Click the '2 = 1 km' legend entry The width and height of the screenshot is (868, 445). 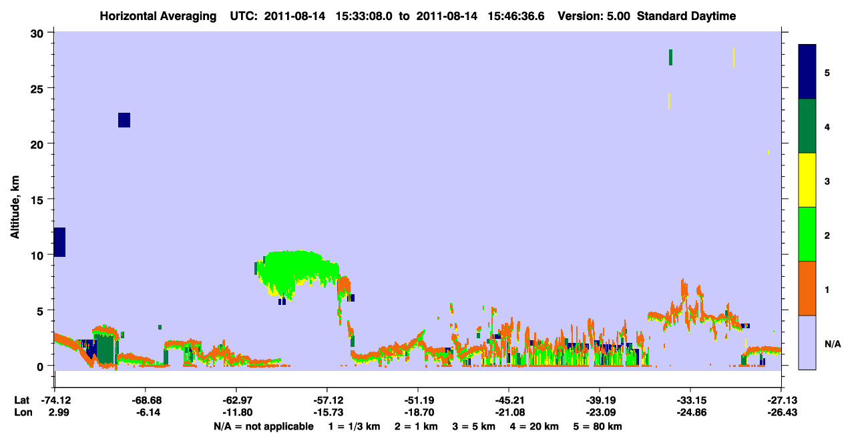pyautogui.click(x=416, y=426)
